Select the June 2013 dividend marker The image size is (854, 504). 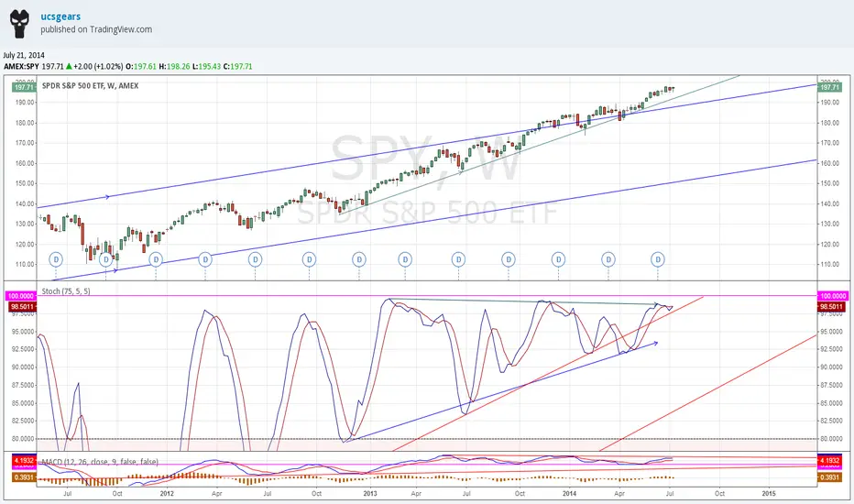coord(458,260)
